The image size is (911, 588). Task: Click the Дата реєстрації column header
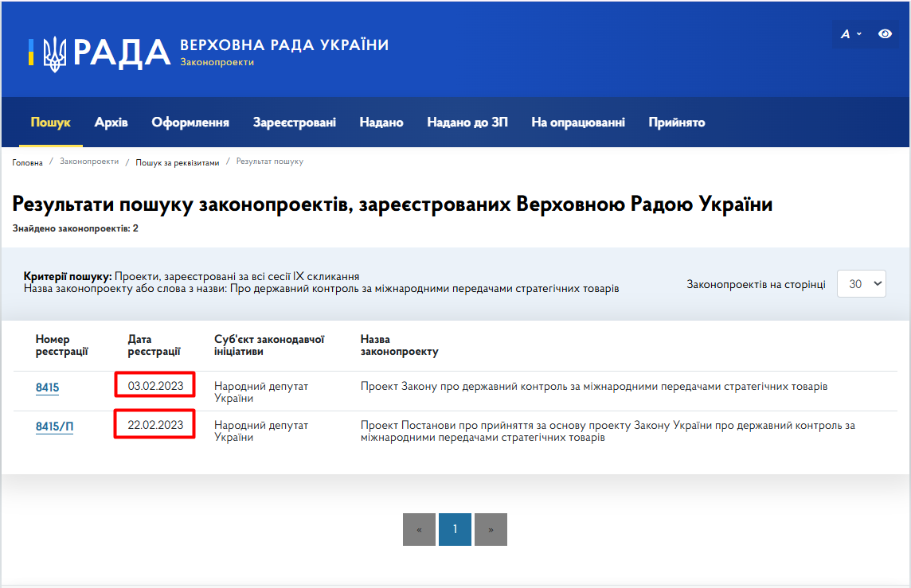[x=154, y=345]
